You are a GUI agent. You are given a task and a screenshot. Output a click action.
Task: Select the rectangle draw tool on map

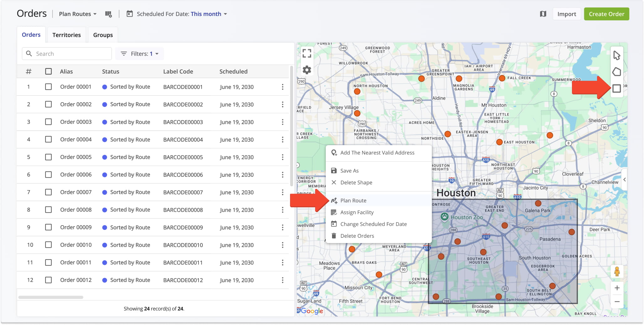pyautogui.click(x=616, y=89)
